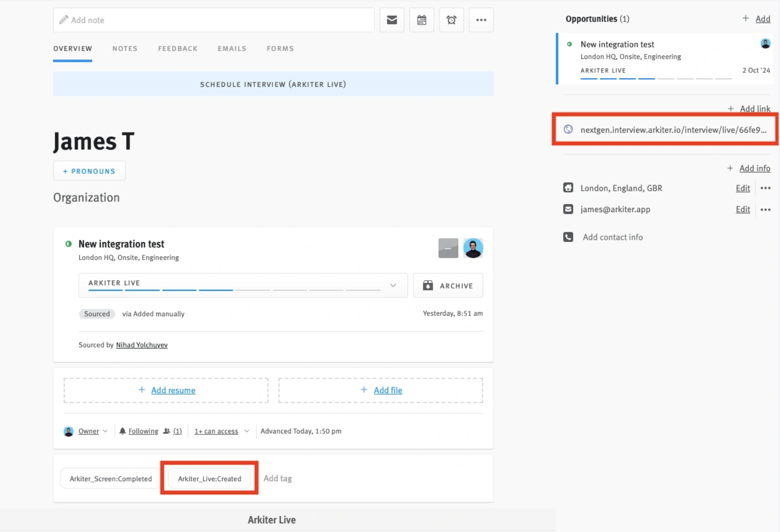The height and width of the screenshot is (532, 780).
Task: Click the Add tag field
Action: [x=277, y=478]
